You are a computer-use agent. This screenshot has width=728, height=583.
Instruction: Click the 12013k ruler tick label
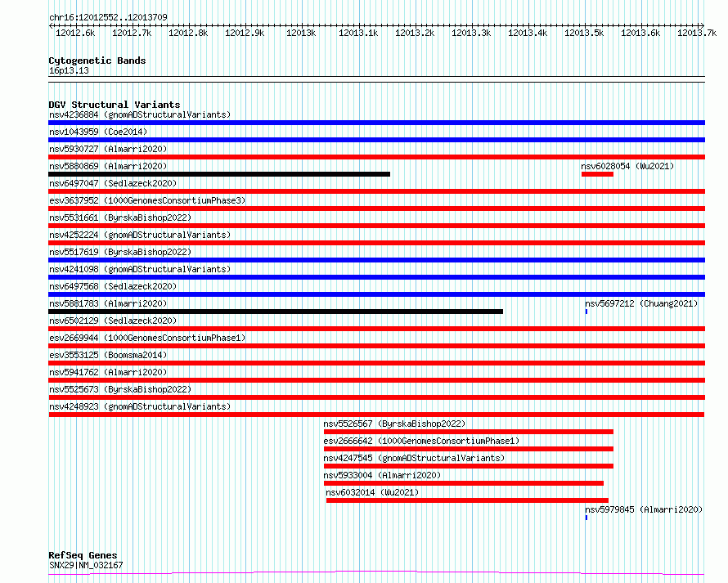pos(301,33)
